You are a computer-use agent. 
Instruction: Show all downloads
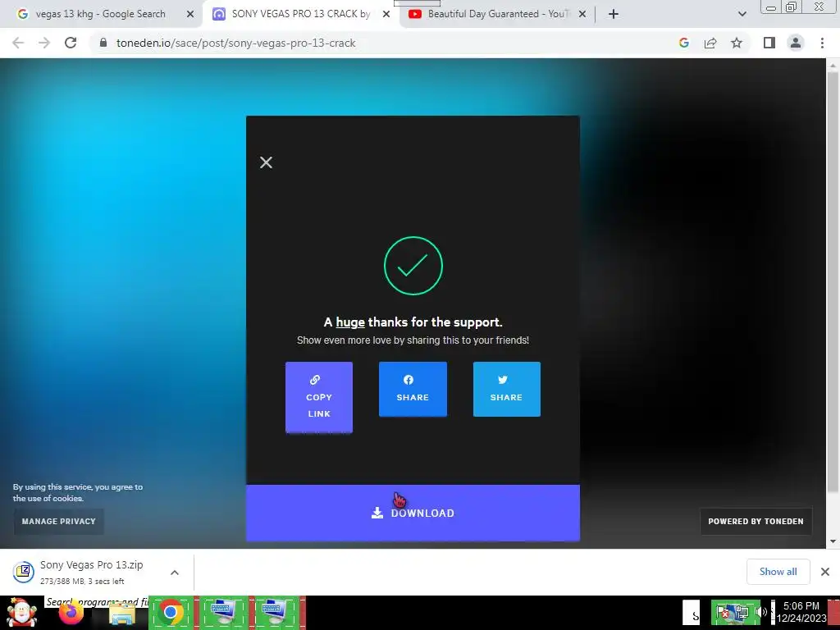point(778,572)
